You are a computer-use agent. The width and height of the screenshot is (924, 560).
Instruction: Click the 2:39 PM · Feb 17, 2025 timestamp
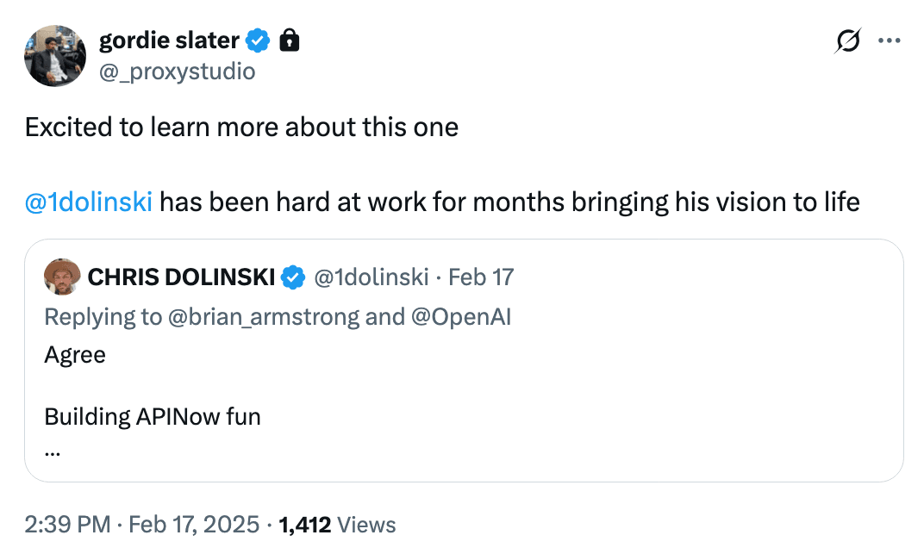pos(141,524)
